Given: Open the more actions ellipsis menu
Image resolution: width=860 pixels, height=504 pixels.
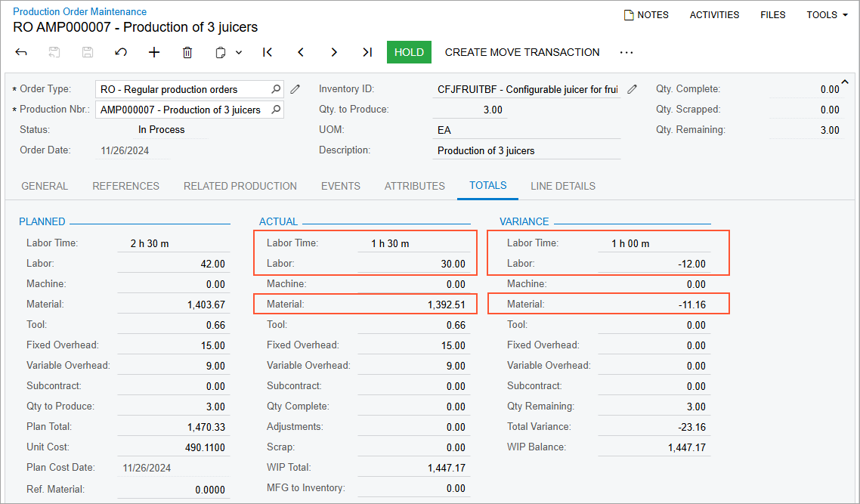Looking at the screenshot, I should 626,52.
